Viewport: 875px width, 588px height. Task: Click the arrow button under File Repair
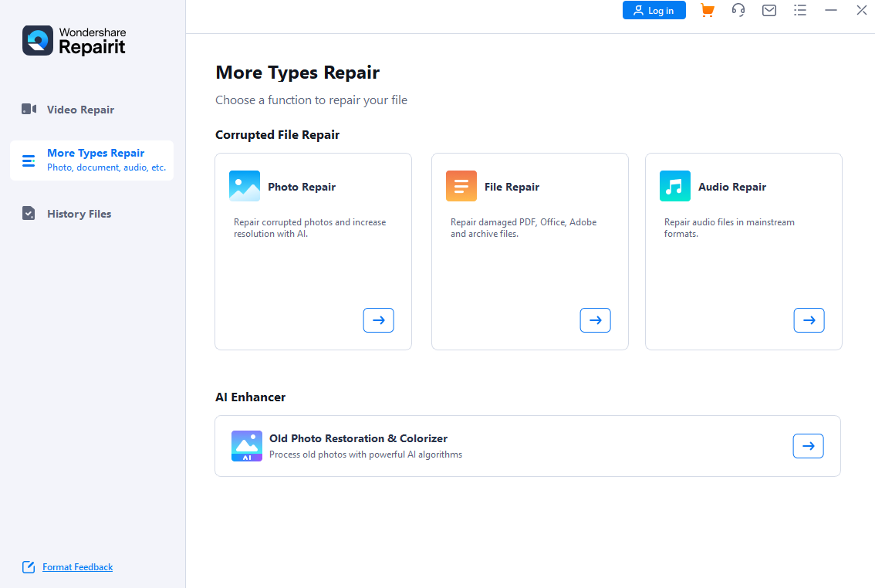(x=595, y=320)
